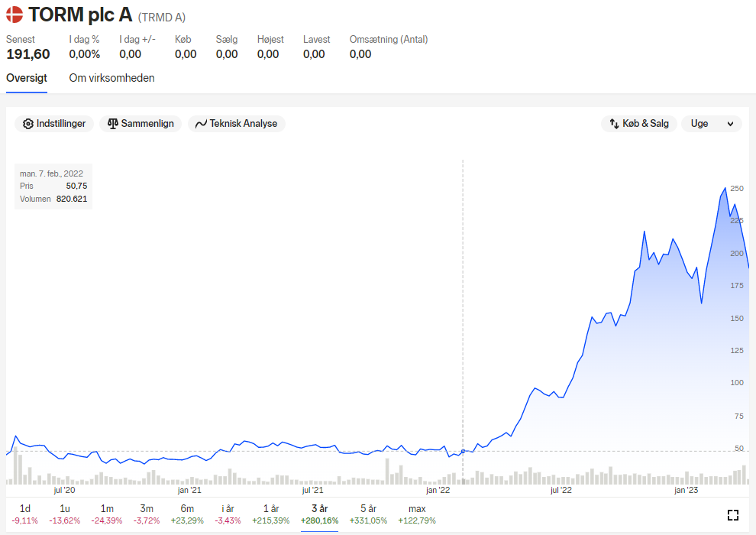
Task: Click the +122,79% max return
Action: (x=417, y=521)
